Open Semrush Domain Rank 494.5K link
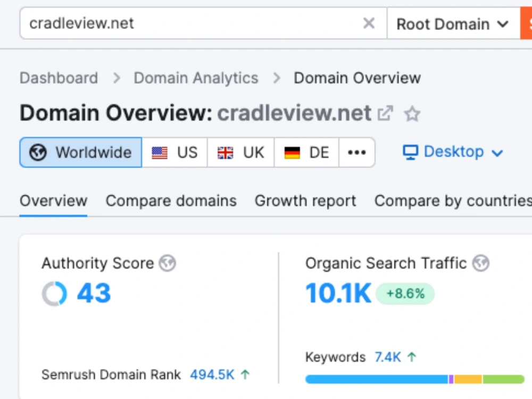The width and height of the screenshot is (532, 399). (x=212, y=375)
